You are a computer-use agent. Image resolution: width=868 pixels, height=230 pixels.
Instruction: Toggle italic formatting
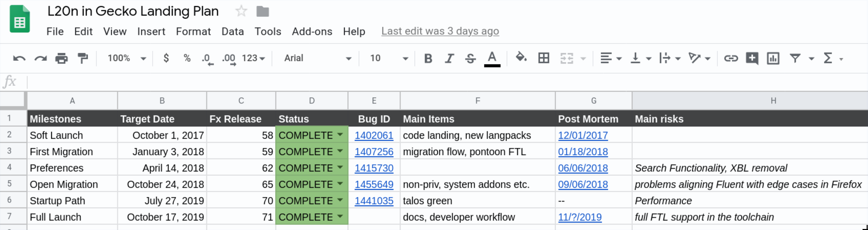click(450, 58)
